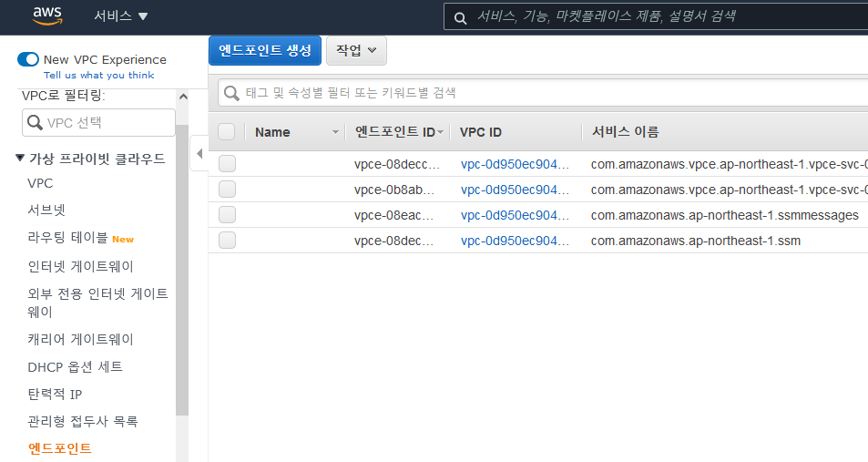The height and width of the screenshot is (462, 868).
Task: Click the sidebar scroll-up arrow
Action: click(x=183, y=97)
